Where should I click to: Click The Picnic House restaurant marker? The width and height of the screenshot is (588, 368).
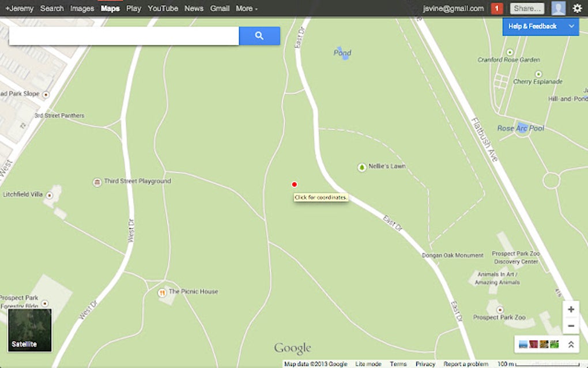[161, 291]
